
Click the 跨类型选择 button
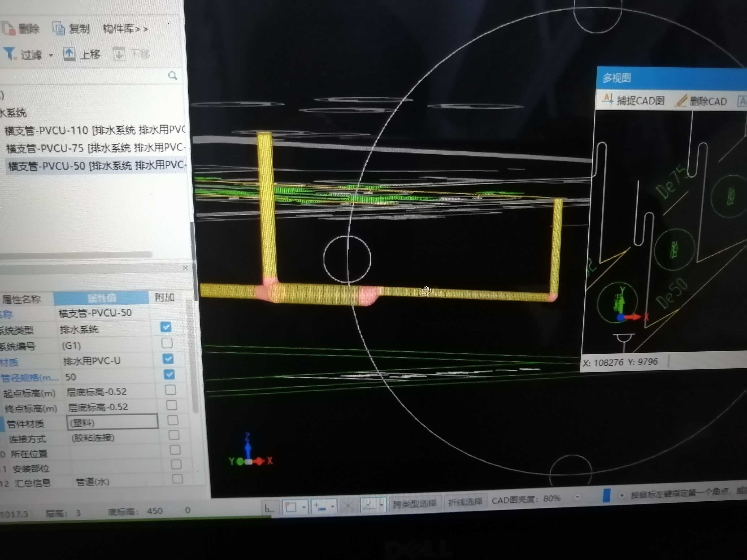[x=415, y=504]
